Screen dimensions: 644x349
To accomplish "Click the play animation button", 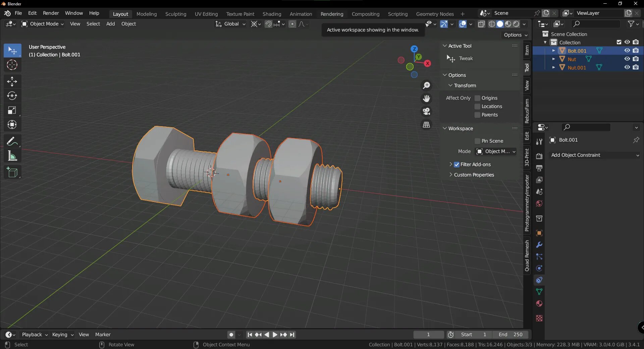I will [275, 335].
